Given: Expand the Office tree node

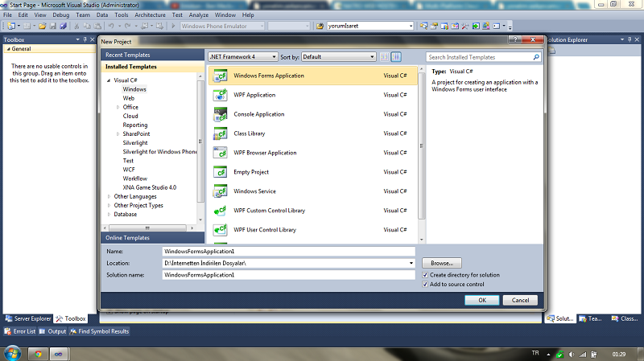Looking at the screenshot, I should [x=118, y=107].
